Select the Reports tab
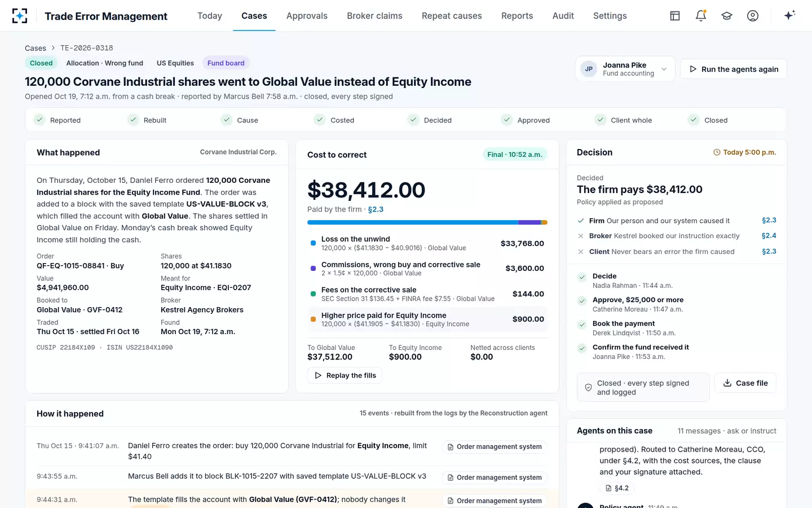The height and width of the screenshot is (508, 812). (517, 16)
